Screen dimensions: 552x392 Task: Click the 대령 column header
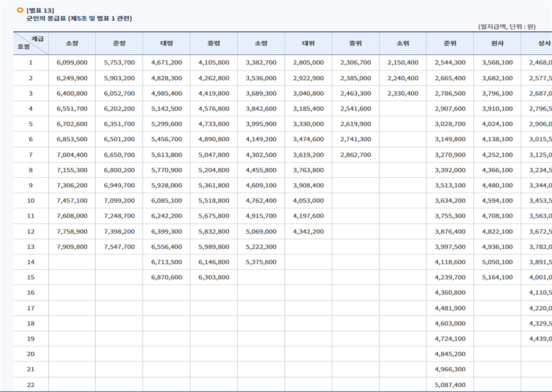point(166,43)
